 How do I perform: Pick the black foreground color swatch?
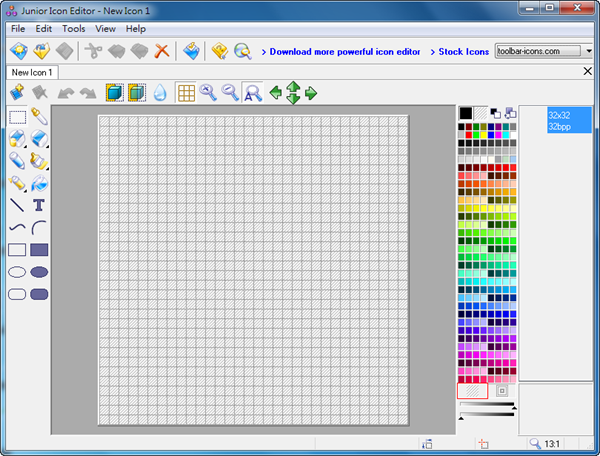pos(466,112)
